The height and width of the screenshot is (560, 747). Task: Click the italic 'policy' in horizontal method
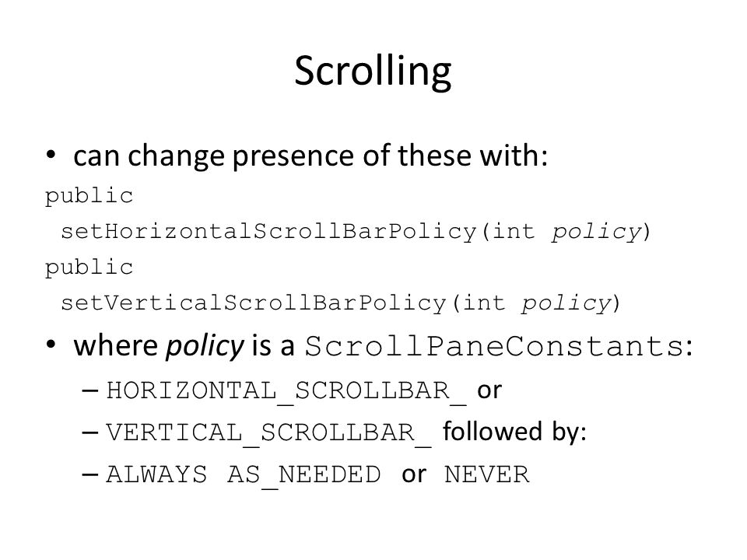click(x=597, y=233)
